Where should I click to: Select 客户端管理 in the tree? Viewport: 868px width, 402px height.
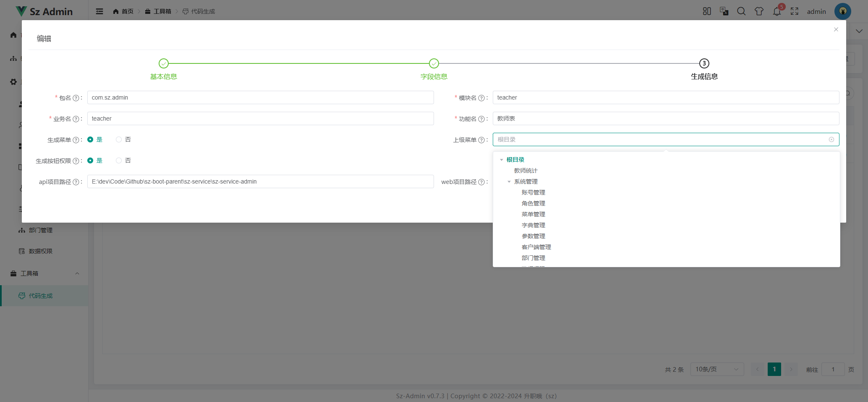click(x=536, y=247)
